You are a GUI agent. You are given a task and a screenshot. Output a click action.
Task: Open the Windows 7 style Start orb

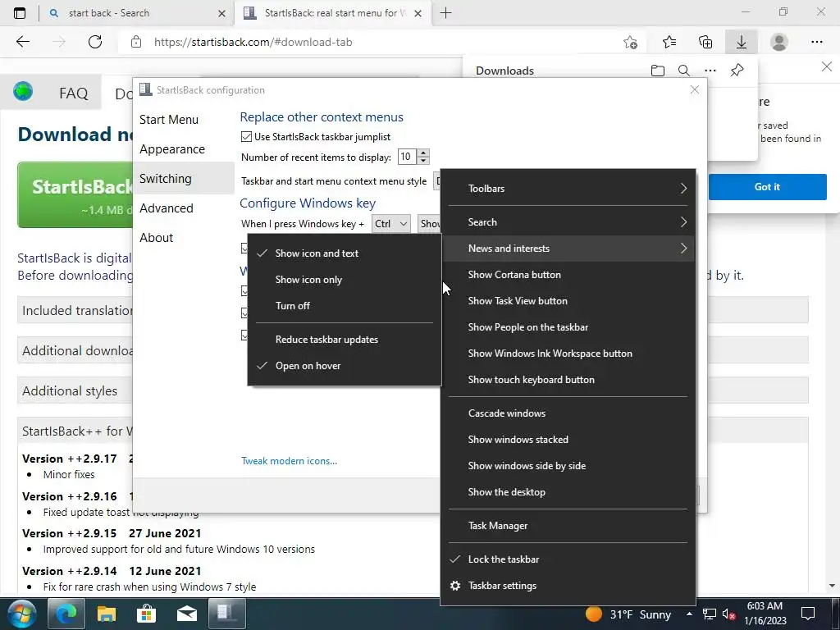pyautogui.click(x=22, y=614)
